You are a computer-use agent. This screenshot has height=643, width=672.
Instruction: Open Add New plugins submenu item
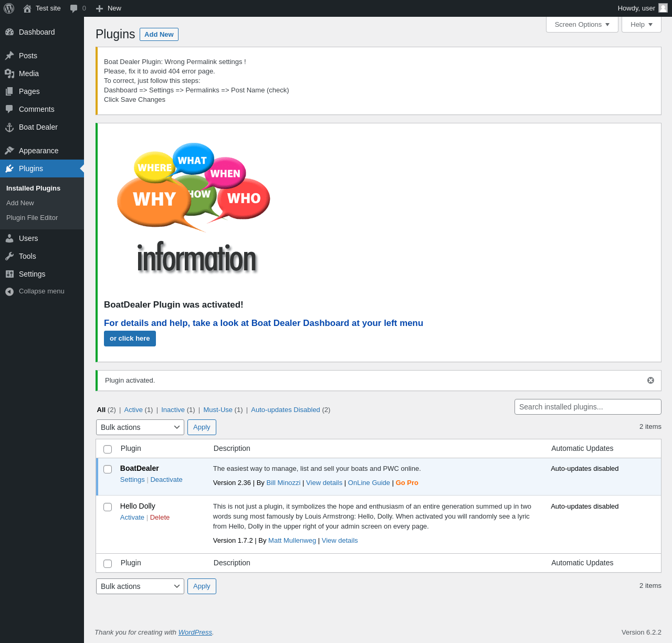click(20, 203)
